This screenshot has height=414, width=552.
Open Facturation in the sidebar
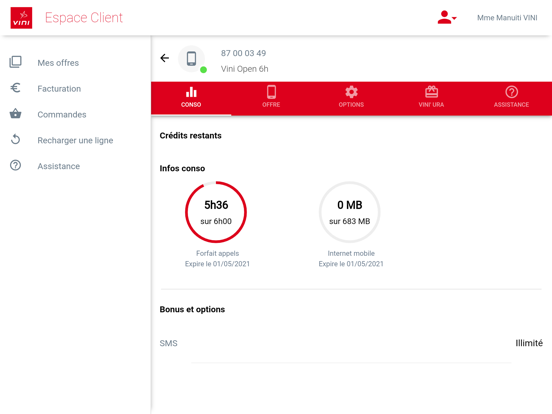coord(59,89)
